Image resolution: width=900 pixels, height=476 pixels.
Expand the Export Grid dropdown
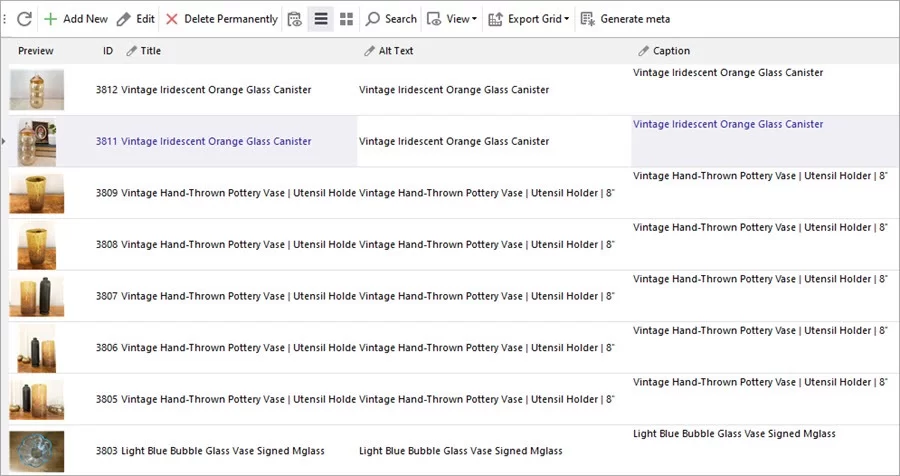pos(528,19)
